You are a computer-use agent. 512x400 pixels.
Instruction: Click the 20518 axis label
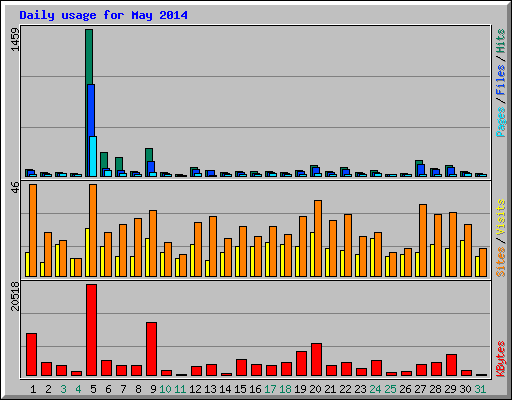click(x=15, y=296)
